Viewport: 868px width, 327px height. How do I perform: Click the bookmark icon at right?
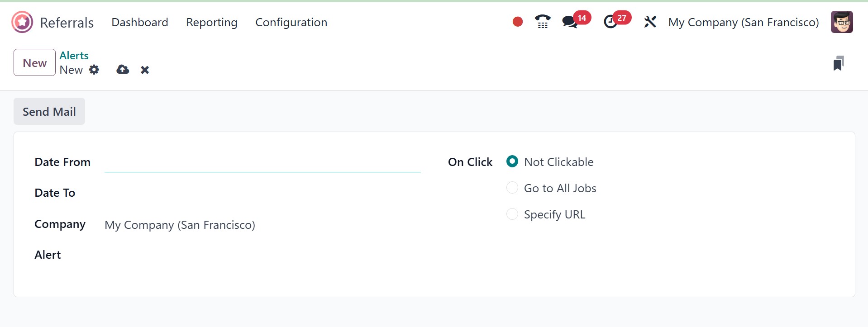click(838, 63)
